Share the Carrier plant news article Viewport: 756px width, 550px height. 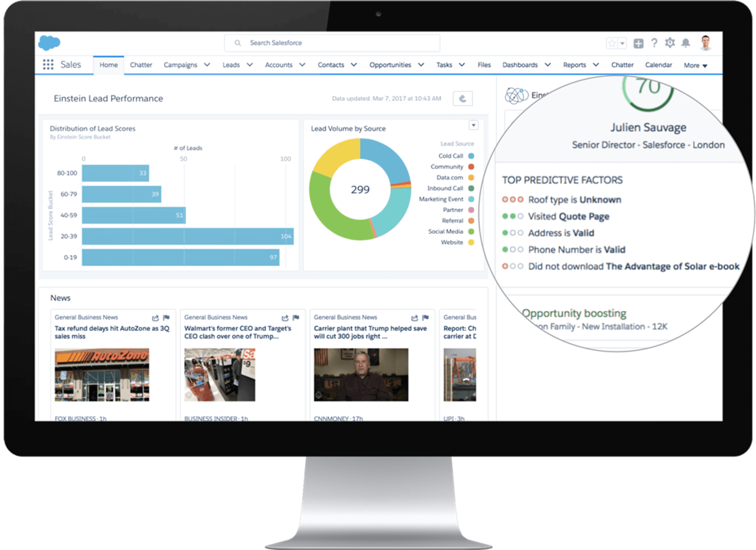414,318
